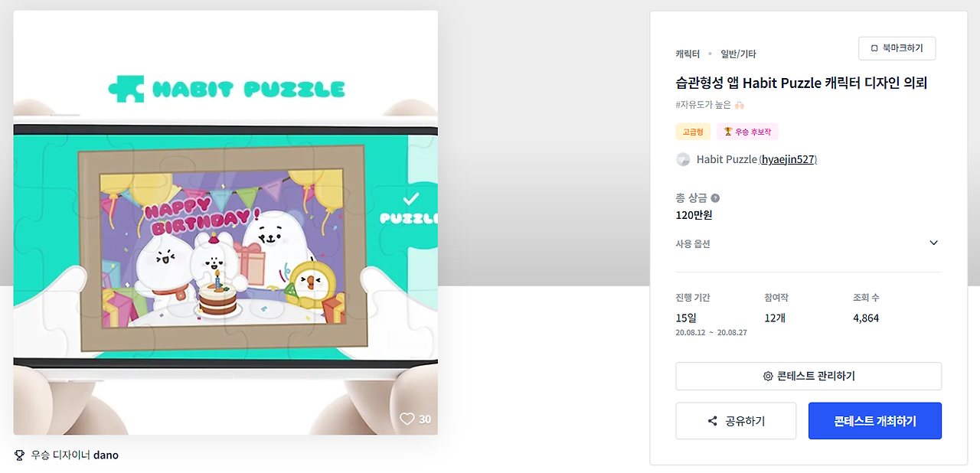
Task: Open the hyaejin527 profile link
Action: click(x=788, y=159)
